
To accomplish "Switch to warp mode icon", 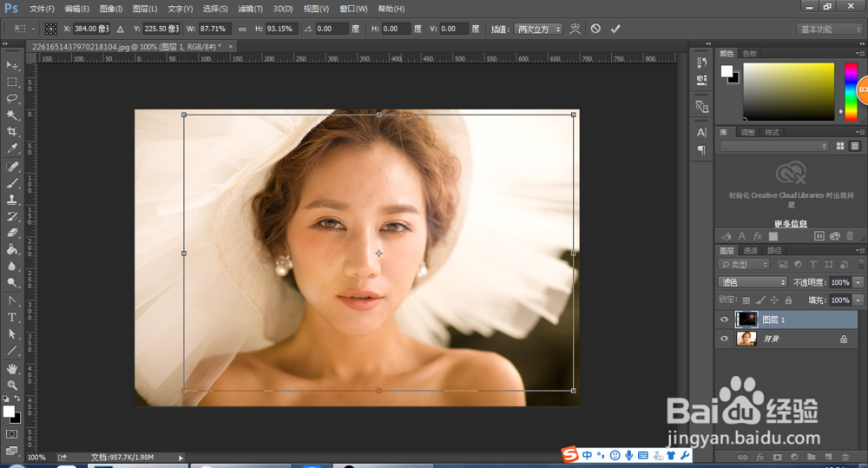I will pyautogui.click(x=575, y=29).
